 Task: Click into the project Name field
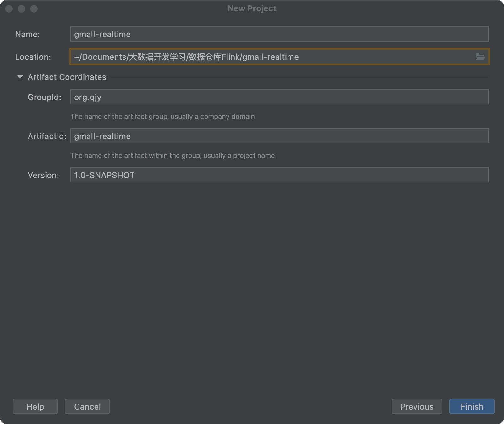tap(279, 34)
